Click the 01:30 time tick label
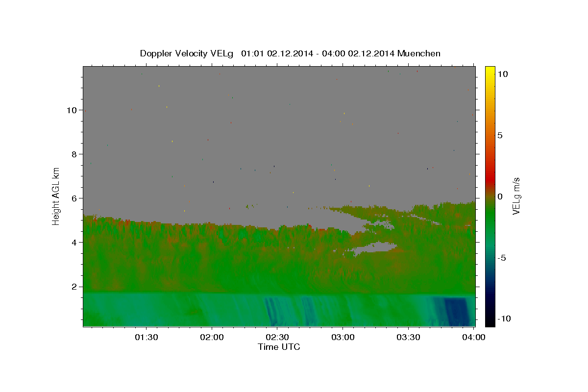The image size is (588, 392). [146, 337]
